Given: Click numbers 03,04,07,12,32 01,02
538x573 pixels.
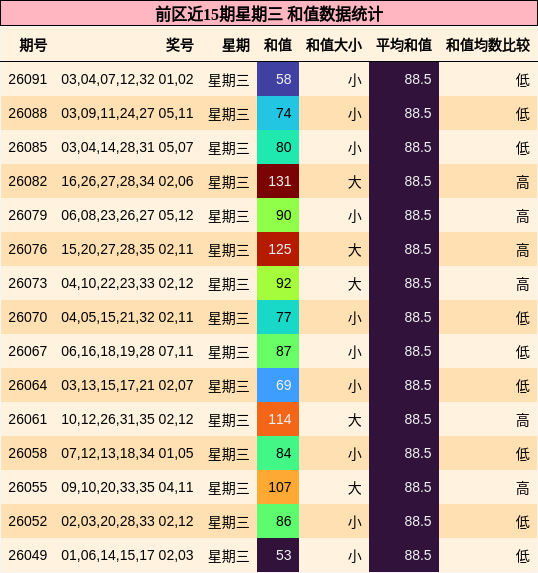Looking at the screenshot, I should point(127,79).
